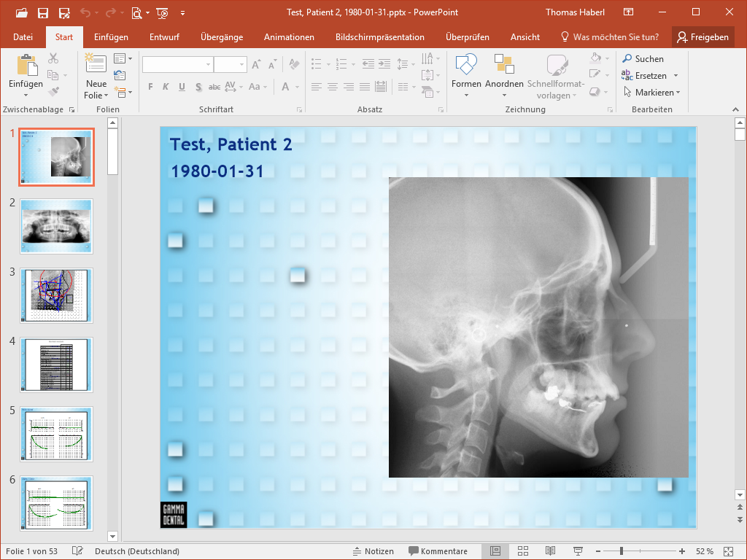Open reading view from status bar
The image size is (747, 560).
[551, 551]
